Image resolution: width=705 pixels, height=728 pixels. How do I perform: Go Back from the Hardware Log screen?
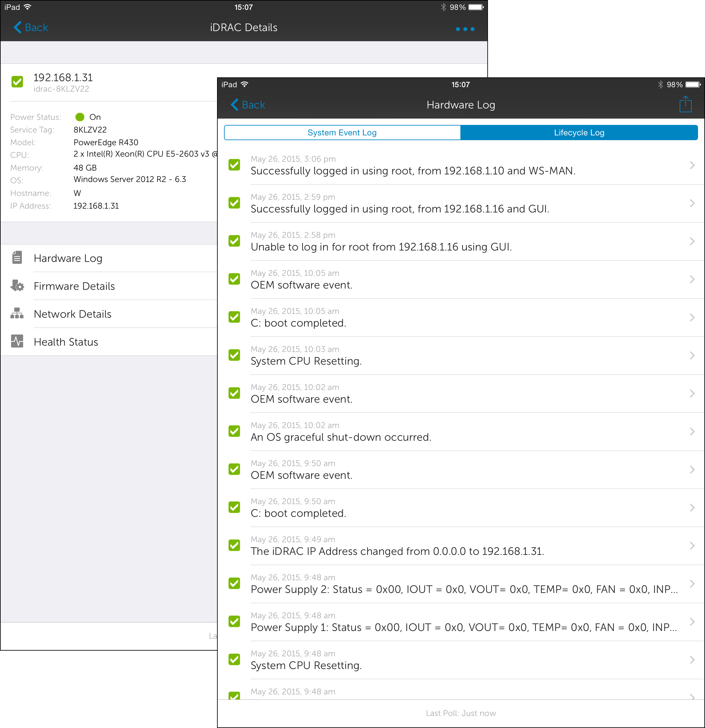coord(248,105)
